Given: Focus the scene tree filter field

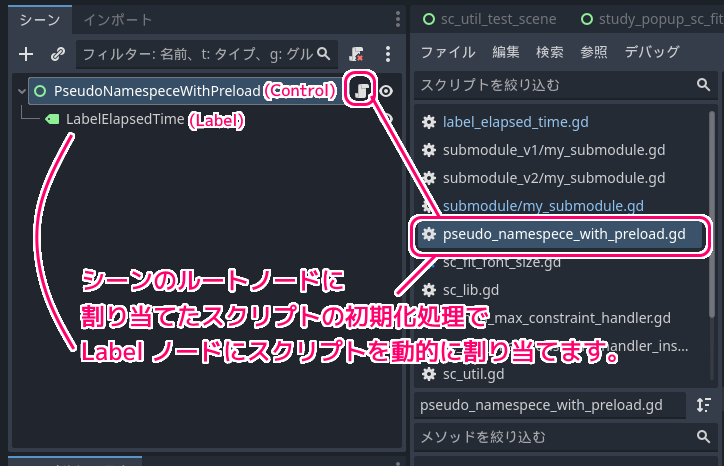Looking at the screenshot, I should point(207,54).
